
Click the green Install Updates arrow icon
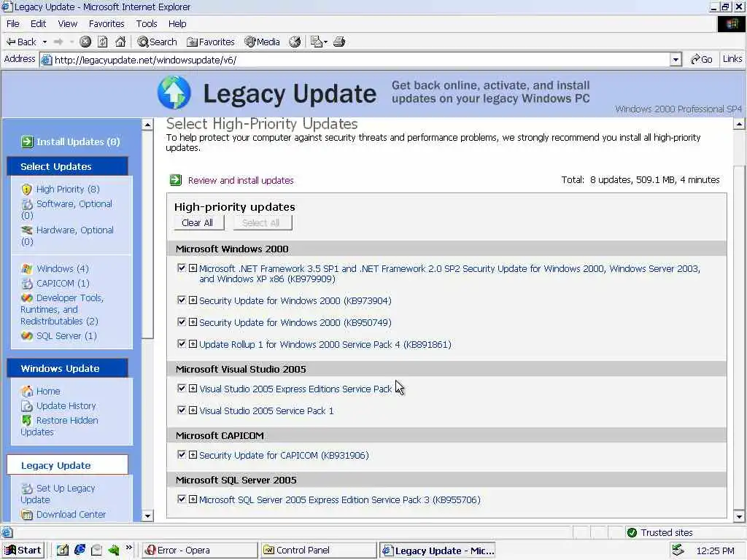[27, 141]
